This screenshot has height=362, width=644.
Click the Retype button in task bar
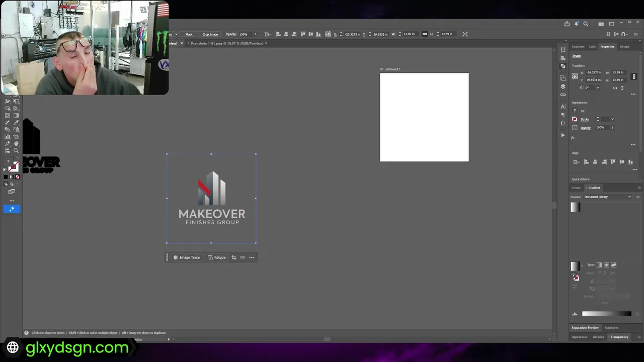(x=217, y=257)
